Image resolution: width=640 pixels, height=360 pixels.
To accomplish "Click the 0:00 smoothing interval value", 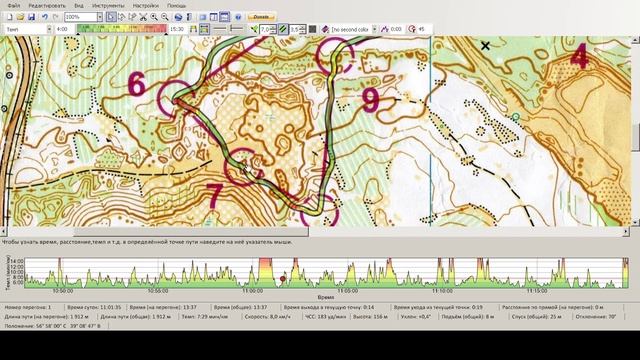I will tap(396, 29).
